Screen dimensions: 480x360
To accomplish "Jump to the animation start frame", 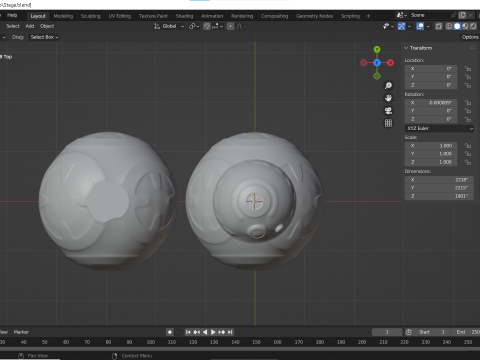I will click(188, 332).
